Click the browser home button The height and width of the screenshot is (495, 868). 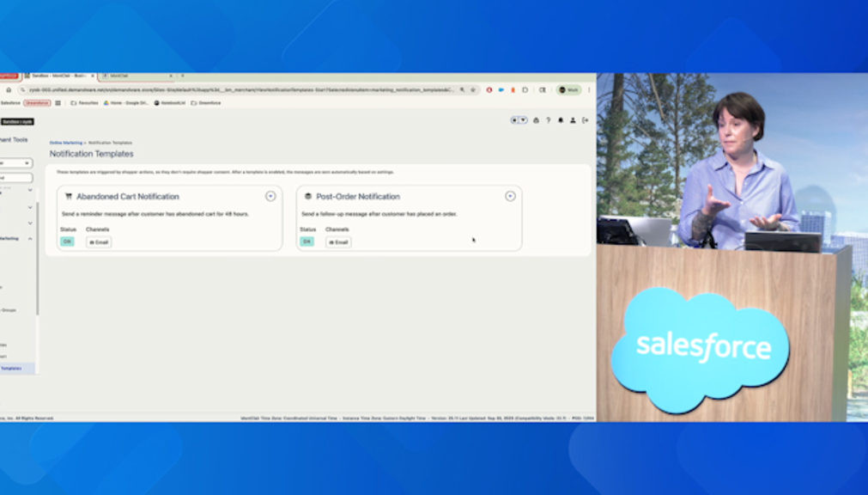click(9, 89)
